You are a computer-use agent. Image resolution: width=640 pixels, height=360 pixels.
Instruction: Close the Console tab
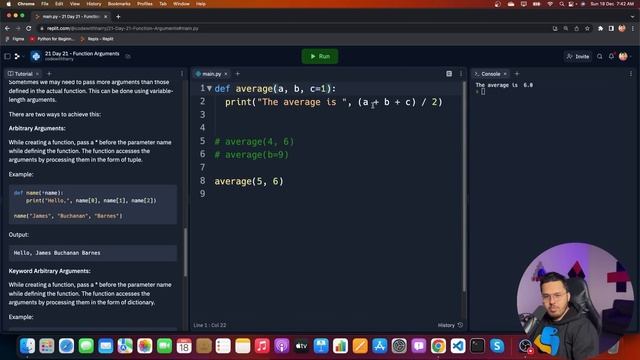click(x=505, y=74)
